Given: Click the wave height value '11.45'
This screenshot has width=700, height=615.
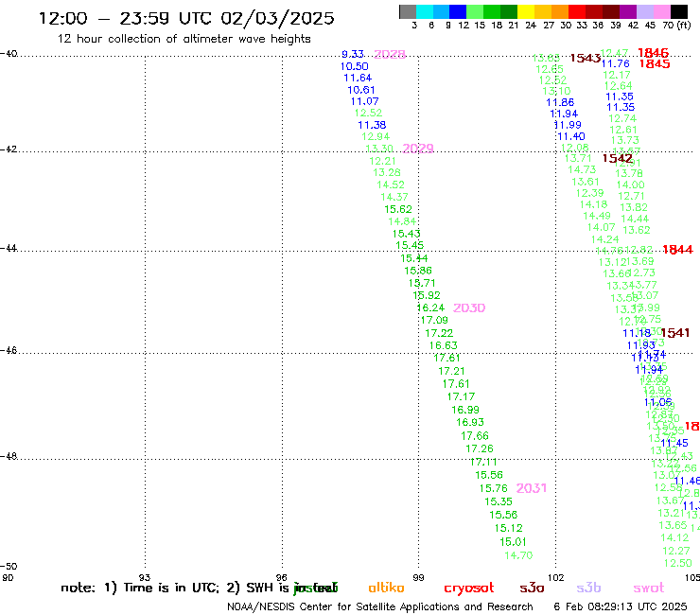Looking at the screenshot, I should click(674, 443).
